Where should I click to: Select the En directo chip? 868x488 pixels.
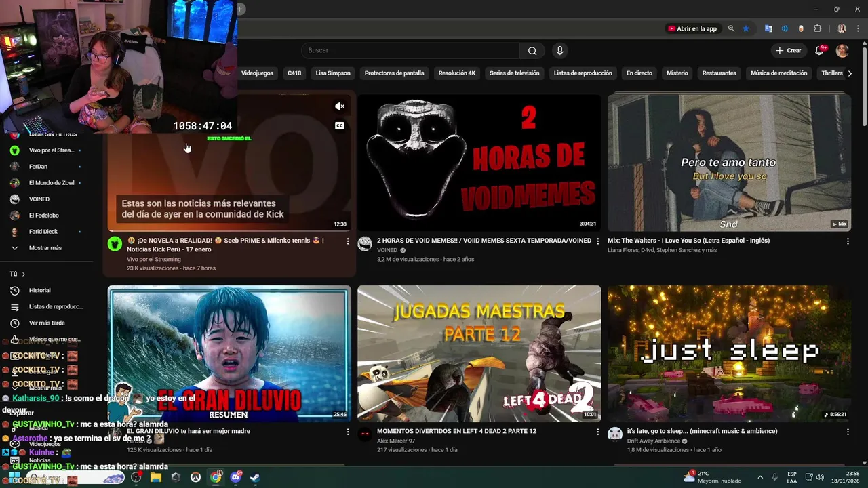pyautogui.click(x=639, y=73)
